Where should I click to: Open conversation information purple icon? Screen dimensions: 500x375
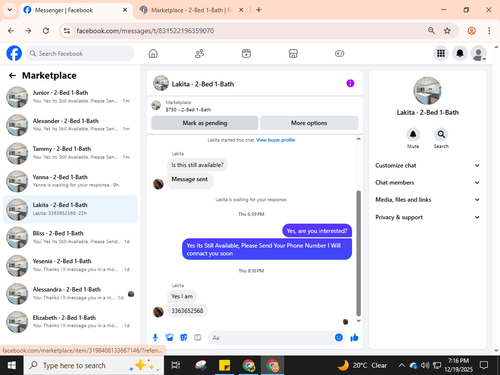coord(350,83)
